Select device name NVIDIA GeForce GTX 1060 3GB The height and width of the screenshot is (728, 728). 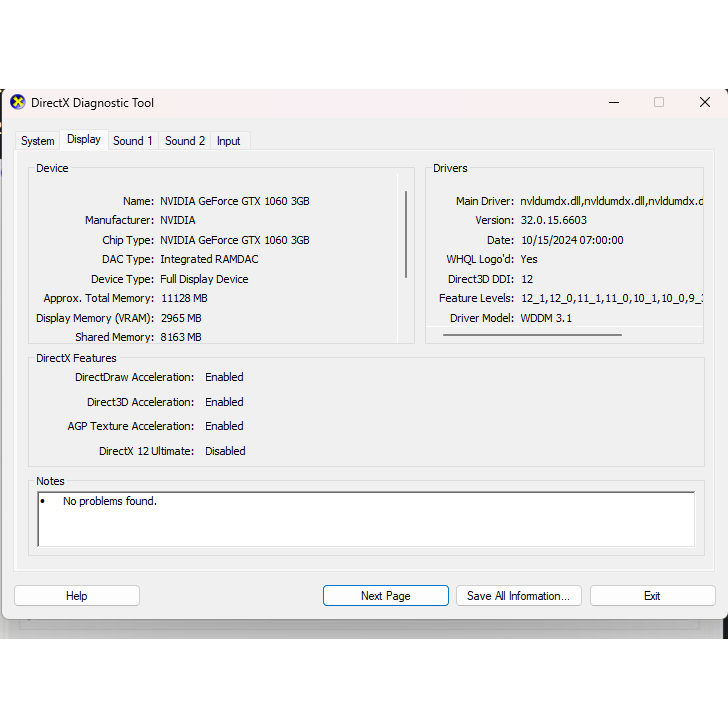click(x=235, y=201)
